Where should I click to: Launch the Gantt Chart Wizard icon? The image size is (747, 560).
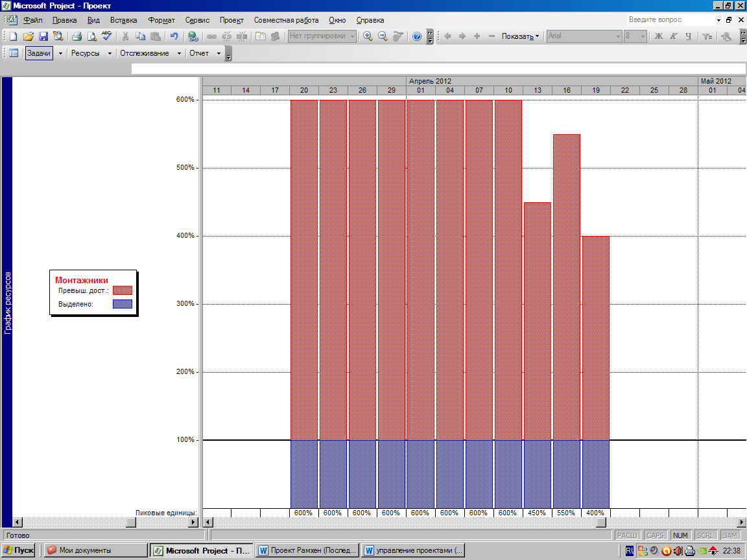(x=726, y=36)
